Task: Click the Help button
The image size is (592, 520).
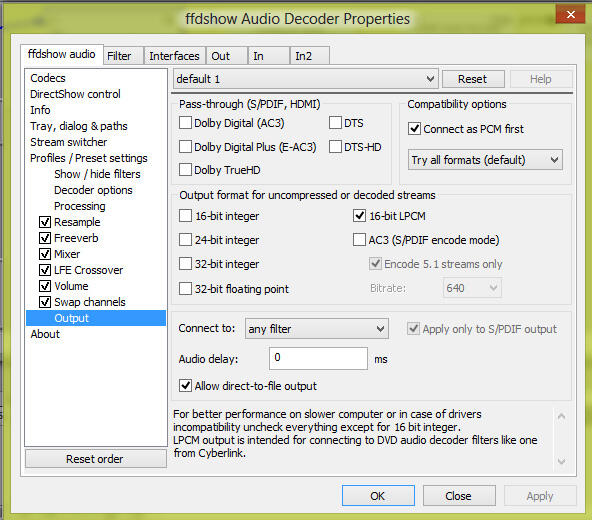Action: [541, 79]
